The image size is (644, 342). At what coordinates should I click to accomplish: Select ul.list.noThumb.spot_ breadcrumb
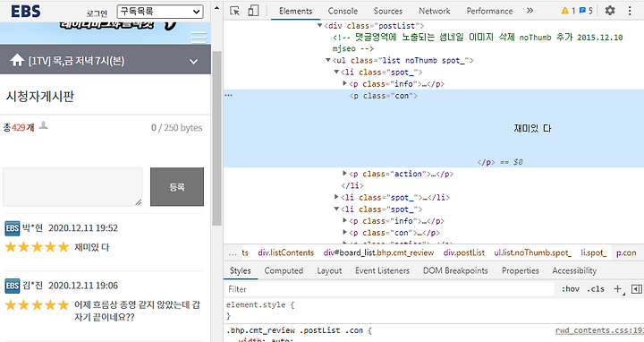(x=532, y=252)
